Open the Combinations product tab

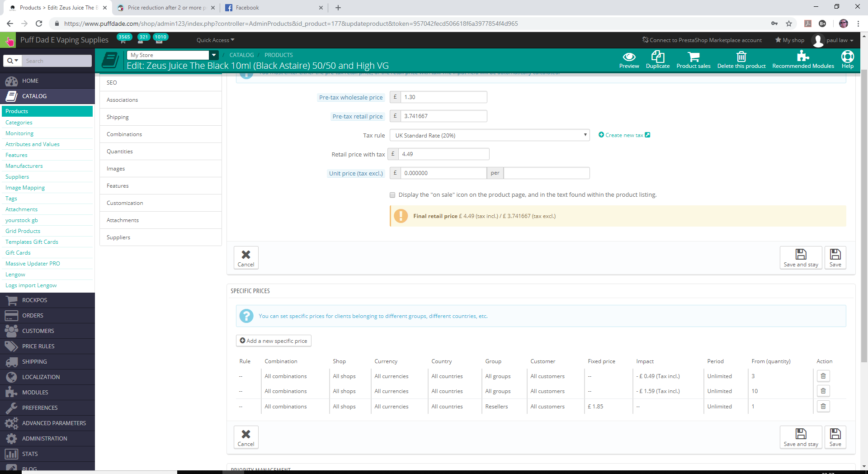[x=160, y=134]
